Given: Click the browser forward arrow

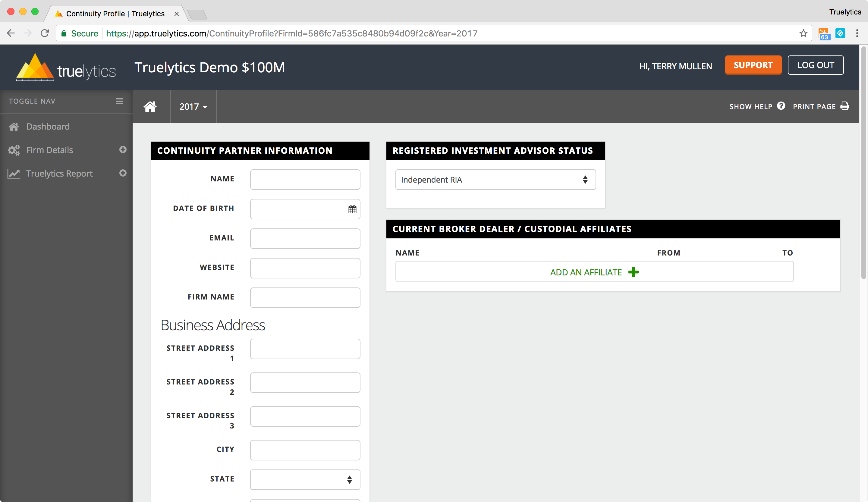Looking at the screenshot, I should (28, 33).
